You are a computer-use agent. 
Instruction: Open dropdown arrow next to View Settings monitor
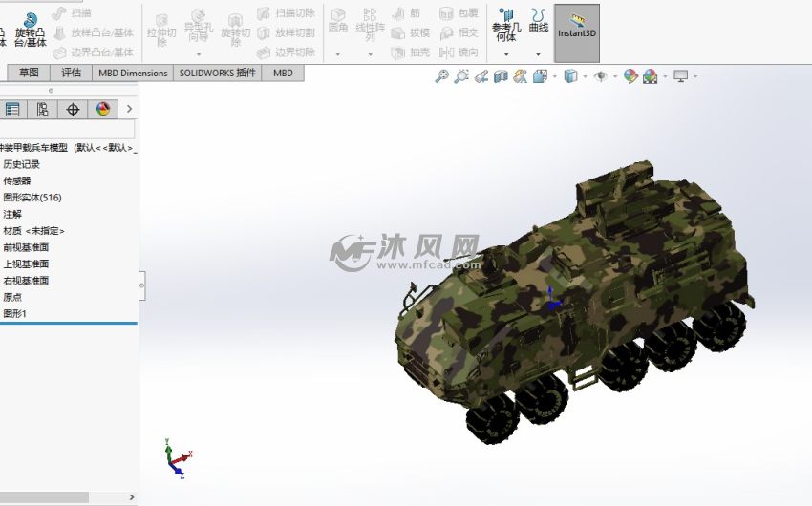(x=694, y=76)
